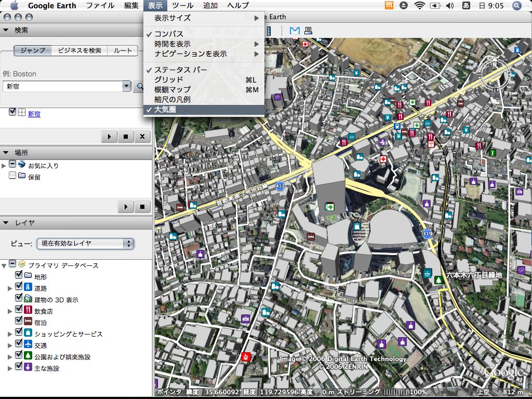Toggle 大気圏 in the 表示 menu
The image size is (532, 399).
(x=204, y=110)
